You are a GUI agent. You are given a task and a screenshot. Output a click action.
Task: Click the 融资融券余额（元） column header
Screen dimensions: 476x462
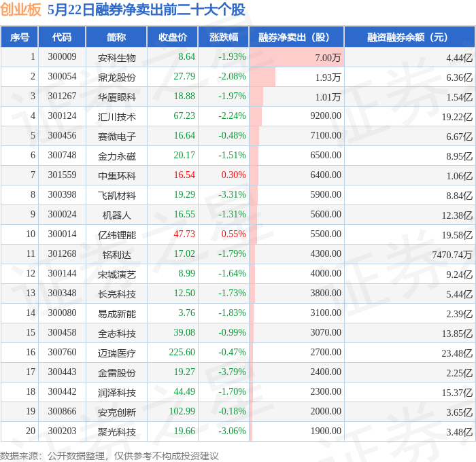(409, 37)
